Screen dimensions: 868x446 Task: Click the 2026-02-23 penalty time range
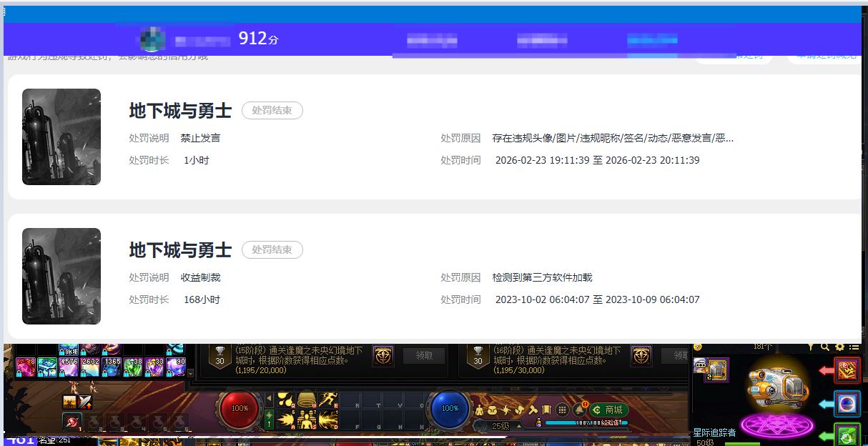[598, 160]
